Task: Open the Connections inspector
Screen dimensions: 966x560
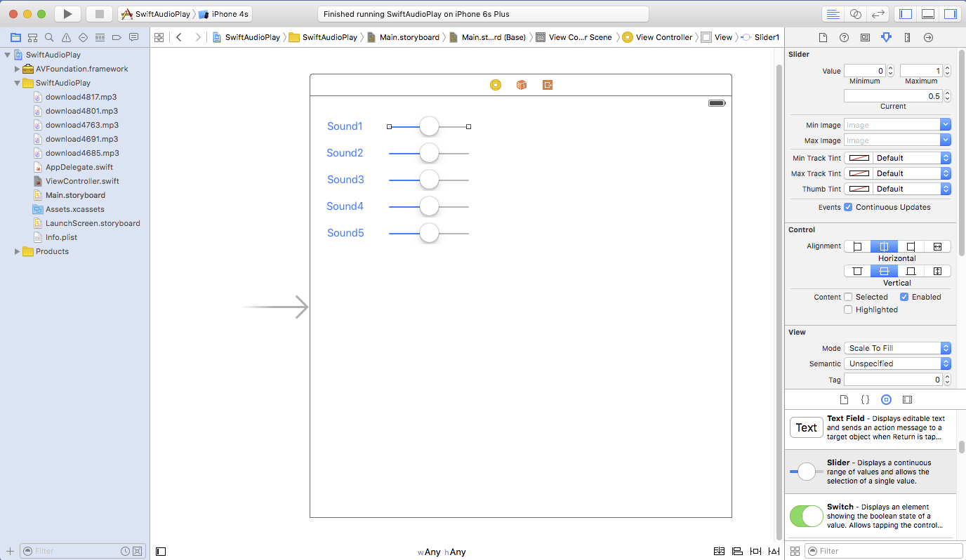Action: pyautogui.click(x=928, y=38)
